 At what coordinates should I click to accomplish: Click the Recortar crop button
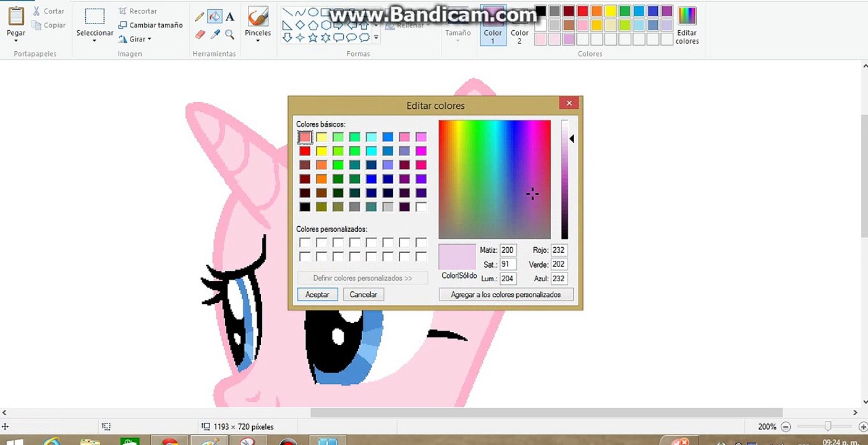click(x=137, y=11)
